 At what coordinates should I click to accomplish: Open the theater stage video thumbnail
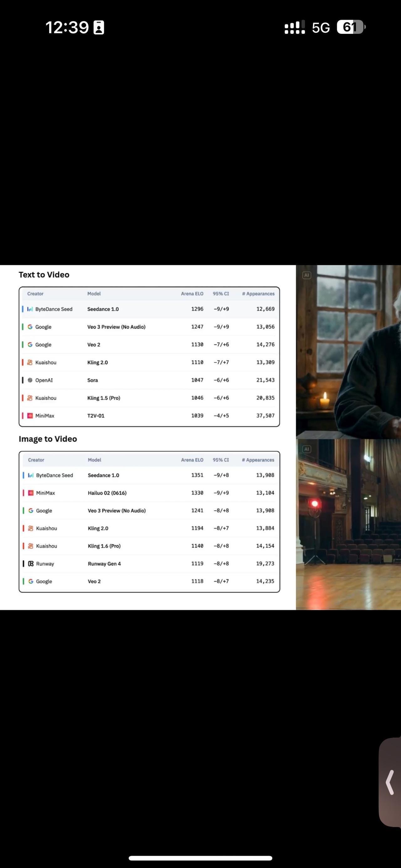pos(348,525)
